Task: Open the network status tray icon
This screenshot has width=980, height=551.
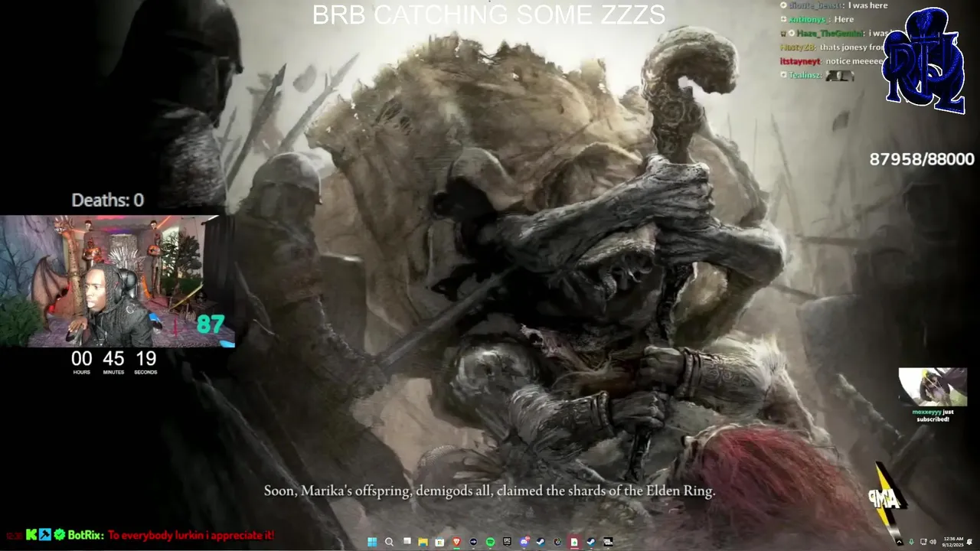Action: [923, 542]
